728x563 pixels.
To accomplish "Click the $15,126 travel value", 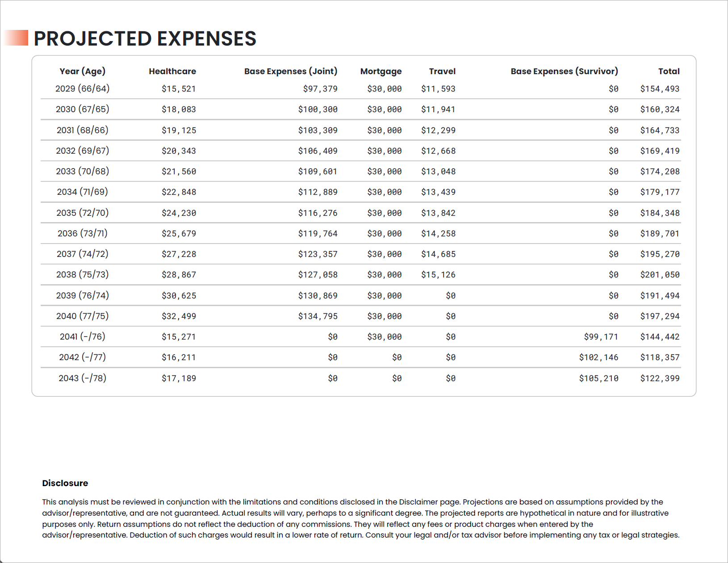I will tap(438, 275).
